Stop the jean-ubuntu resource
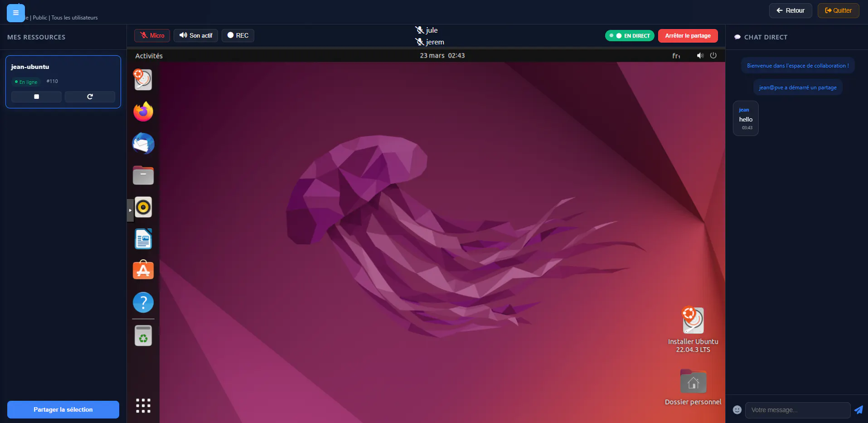This screenshot has height=423, width=868. (36, 97)
